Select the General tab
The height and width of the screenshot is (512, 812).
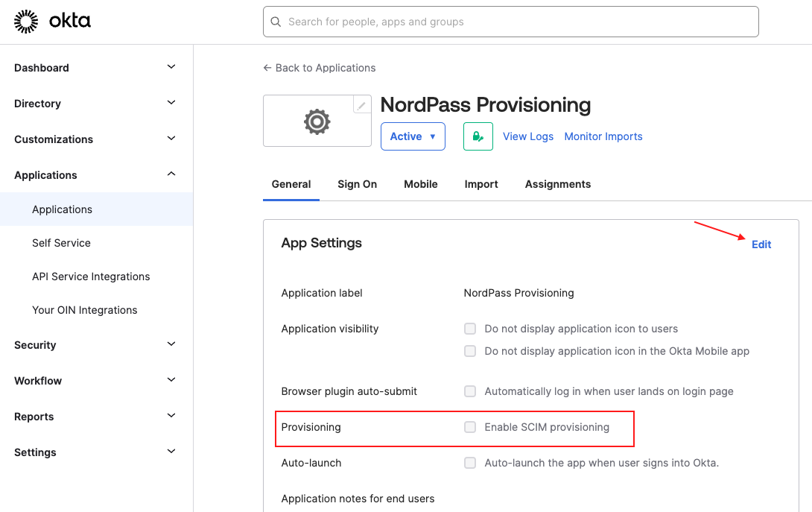click(x=291, y=185)
